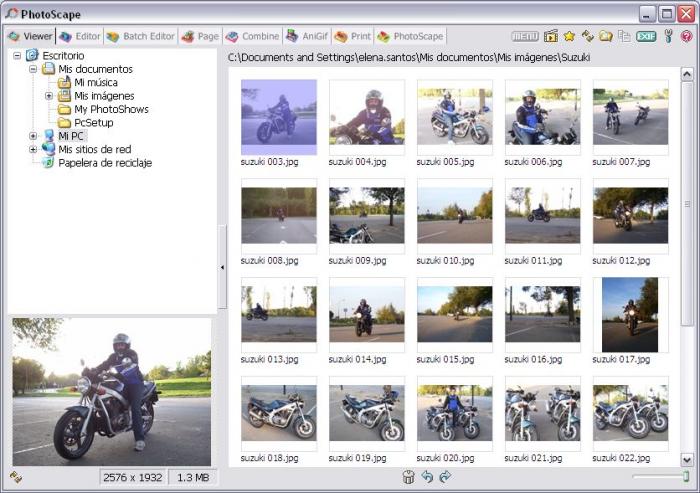Click the yellow star favorites icon
700x493 pixels.
click(x=569, y=36)
